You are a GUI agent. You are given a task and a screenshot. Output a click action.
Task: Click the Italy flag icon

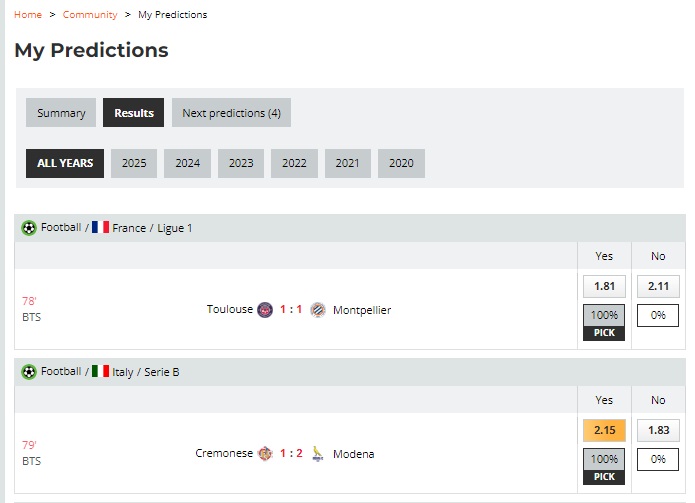click(x=100, y=372)
